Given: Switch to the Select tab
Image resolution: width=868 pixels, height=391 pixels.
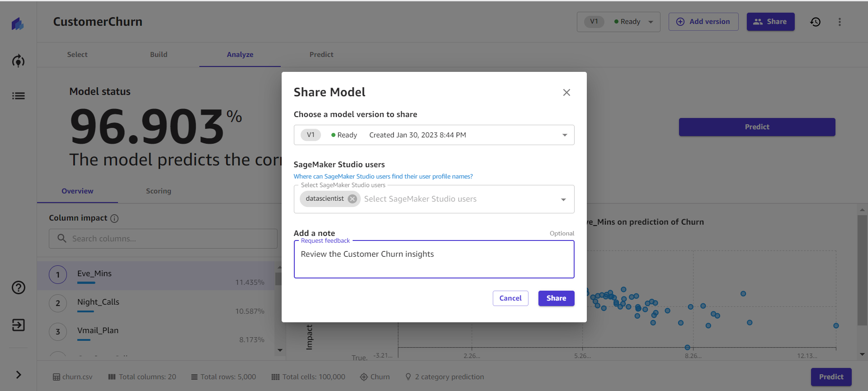Looking at the screenshot, I should tap(77, 54).
